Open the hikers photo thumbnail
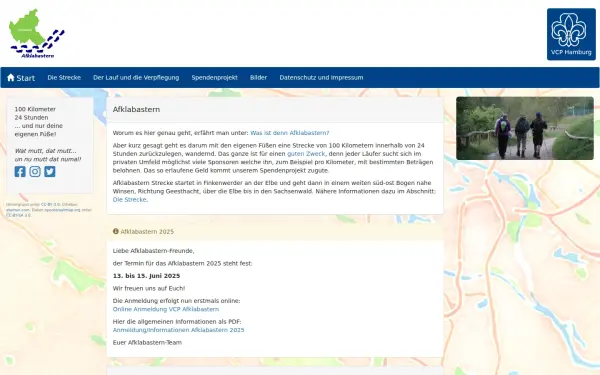 pyautogui.click(x=525, y=128)
